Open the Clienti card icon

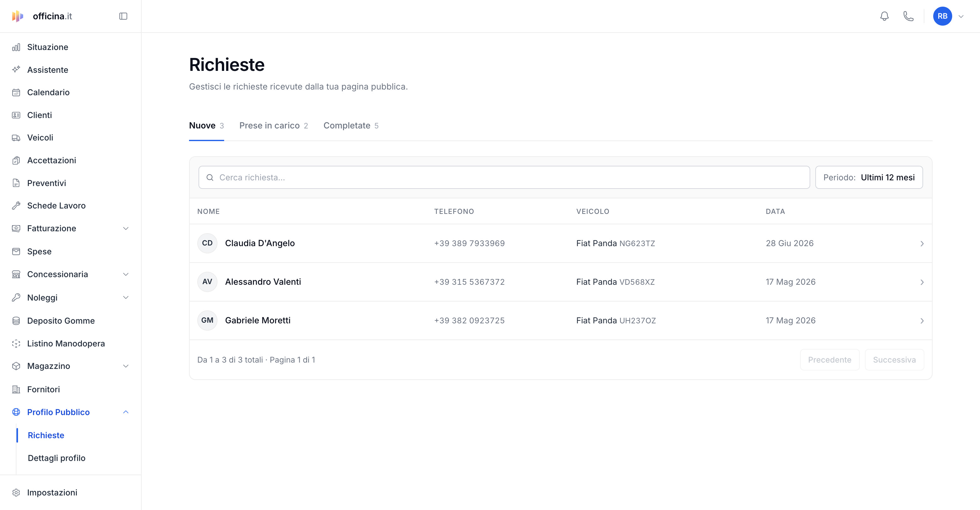coord(16,115)
